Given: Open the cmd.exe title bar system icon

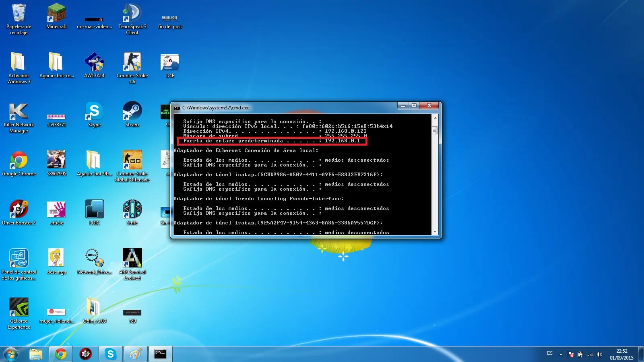Looking at the screenshot, I should tap(177, 108).
